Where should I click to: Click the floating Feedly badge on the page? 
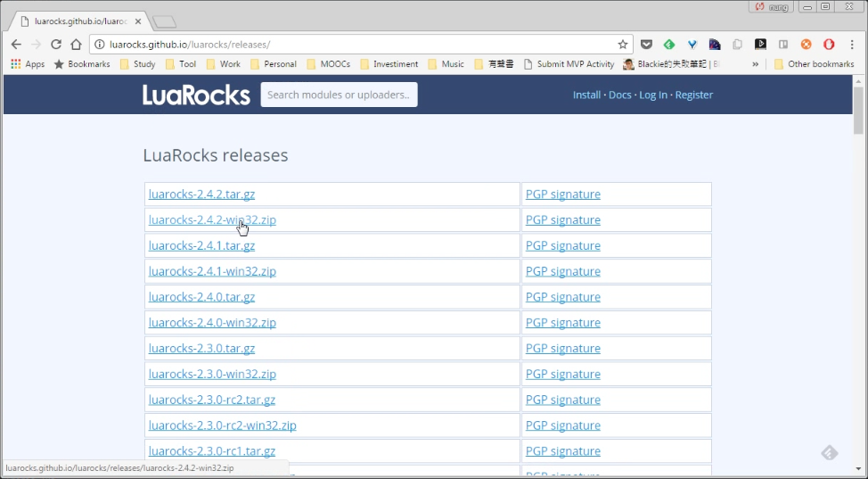pyautogui.click(x=830, y=453)
